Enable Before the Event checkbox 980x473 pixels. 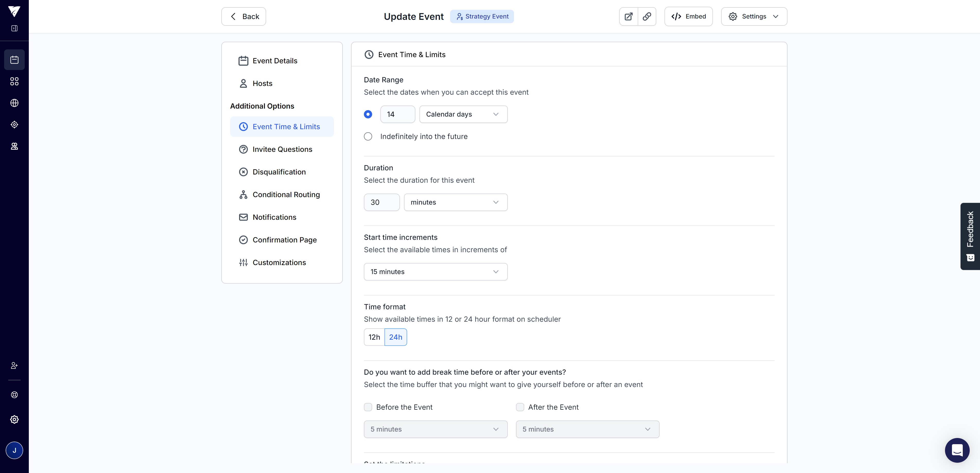point(368,407)
